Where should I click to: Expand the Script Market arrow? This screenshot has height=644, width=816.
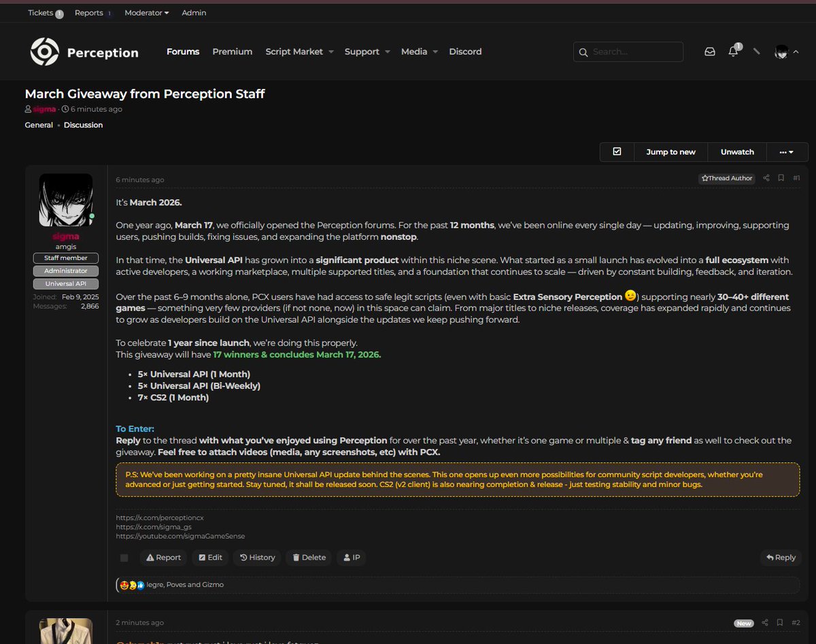click(331, 52)
